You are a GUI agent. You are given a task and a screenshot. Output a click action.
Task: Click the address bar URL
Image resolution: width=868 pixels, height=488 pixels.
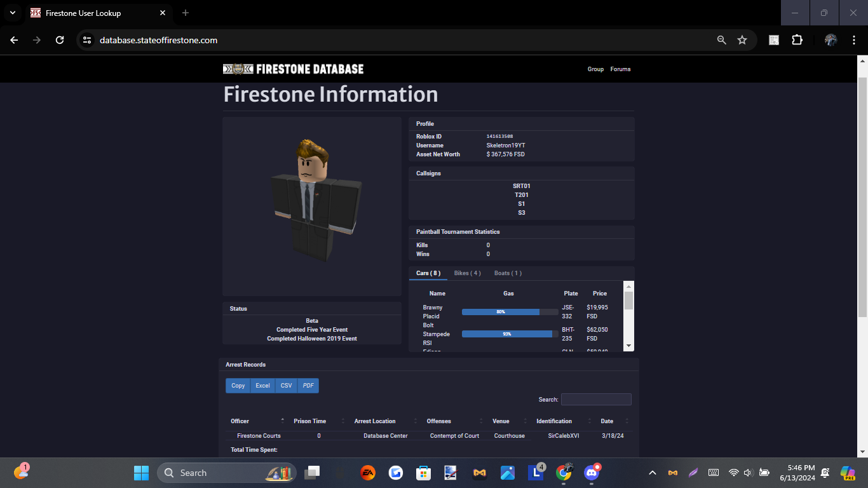coord(158,40)
